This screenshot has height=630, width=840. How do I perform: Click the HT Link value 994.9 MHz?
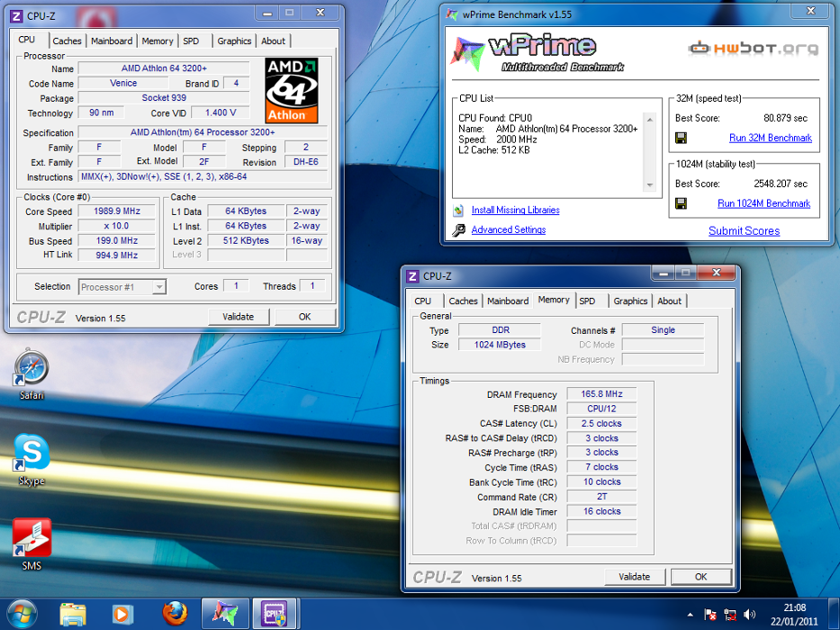click(x=117, y=255)
